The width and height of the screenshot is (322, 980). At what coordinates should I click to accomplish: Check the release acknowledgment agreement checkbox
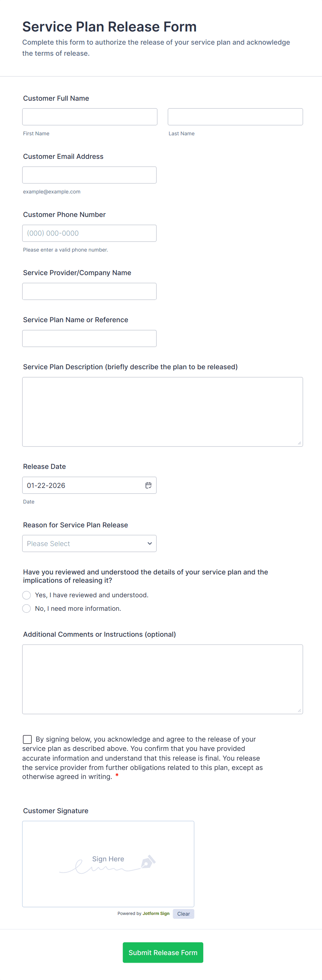pos(27,739)
